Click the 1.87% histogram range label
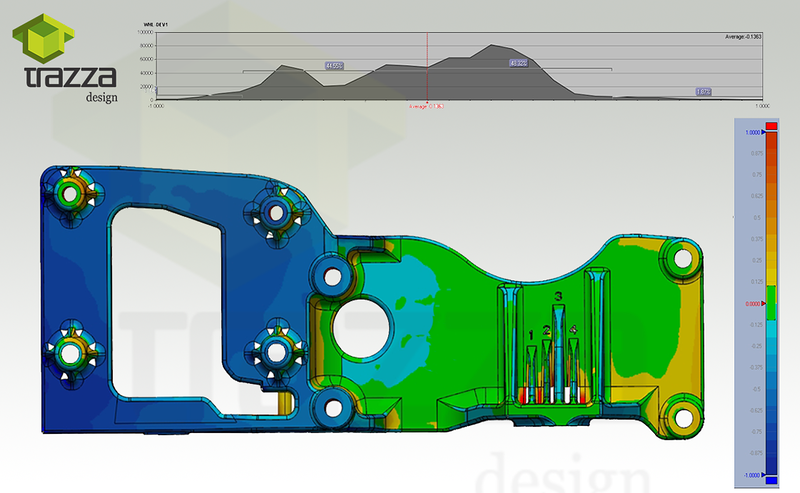Screen dimensions: 800x493 [x=704, y=92]
